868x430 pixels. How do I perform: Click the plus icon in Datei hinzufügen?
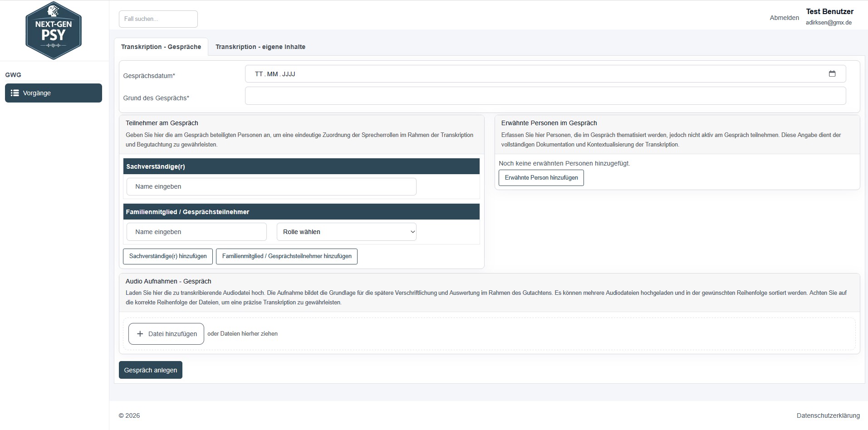point(140,334)
